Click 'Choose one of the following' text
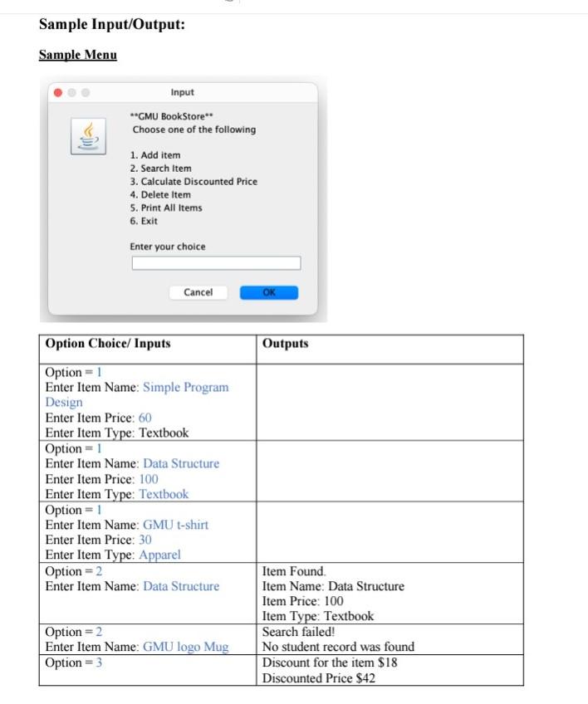The width and height of the screenshot is (588, 704). 194,130
